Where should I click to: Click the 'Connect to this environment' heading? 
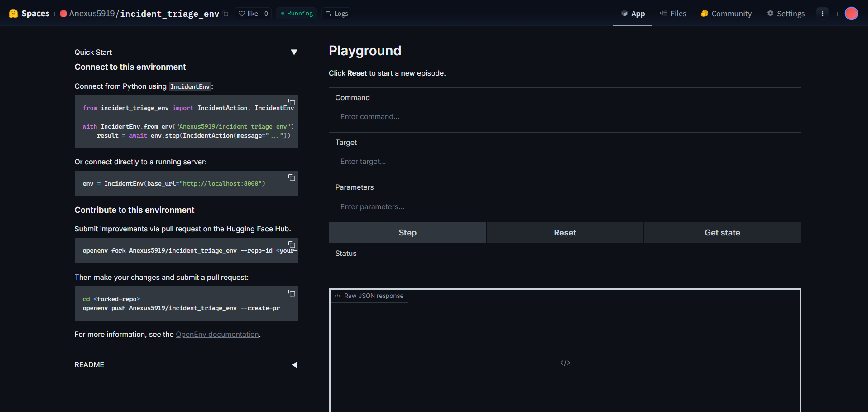click(x=130, y=67)
